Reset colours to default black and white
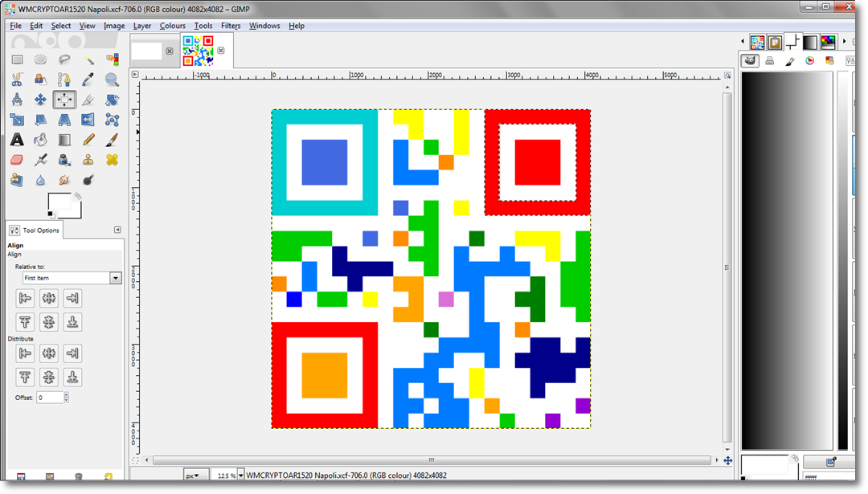This screenshot has width=868, height=494. (51, 214)
